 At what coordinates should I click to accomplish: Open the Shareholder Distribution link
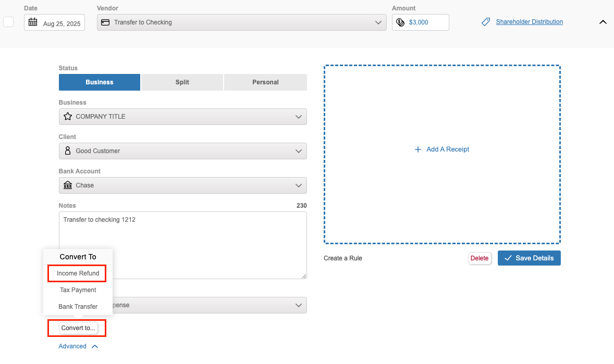[529, 22]
